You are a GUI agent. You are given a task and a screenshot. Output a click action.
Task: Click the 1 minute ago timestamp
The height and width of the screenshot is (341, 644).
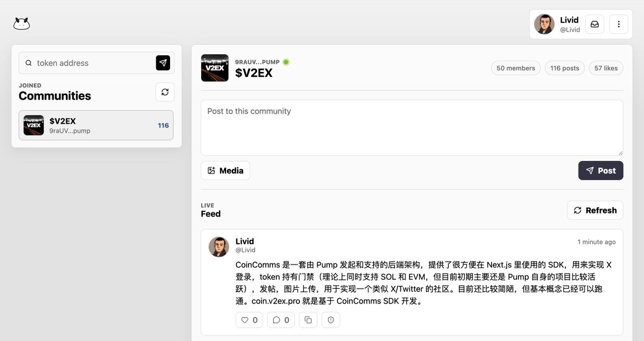(596, 242)
